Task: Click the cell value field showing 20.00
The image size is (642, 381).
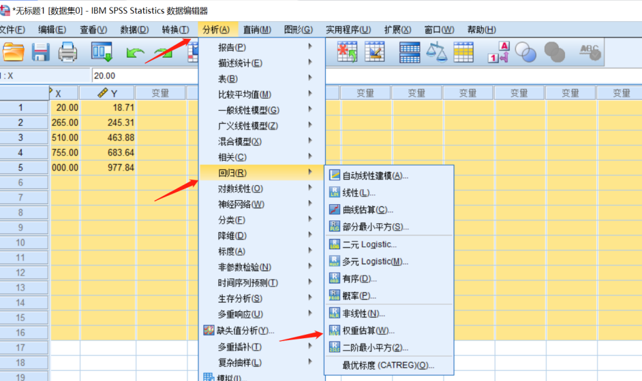Action: coord(145,76)
